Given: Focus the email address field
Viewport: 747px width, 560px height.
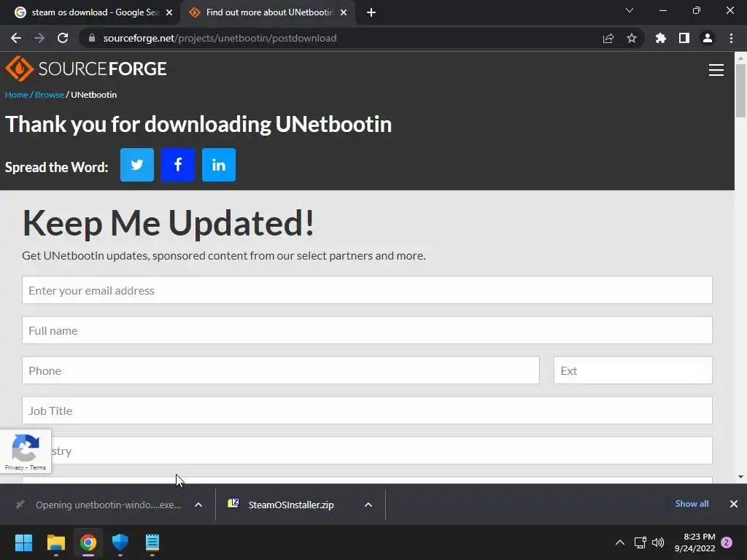Looking at the screenshot, I should (x=367, y=290).
